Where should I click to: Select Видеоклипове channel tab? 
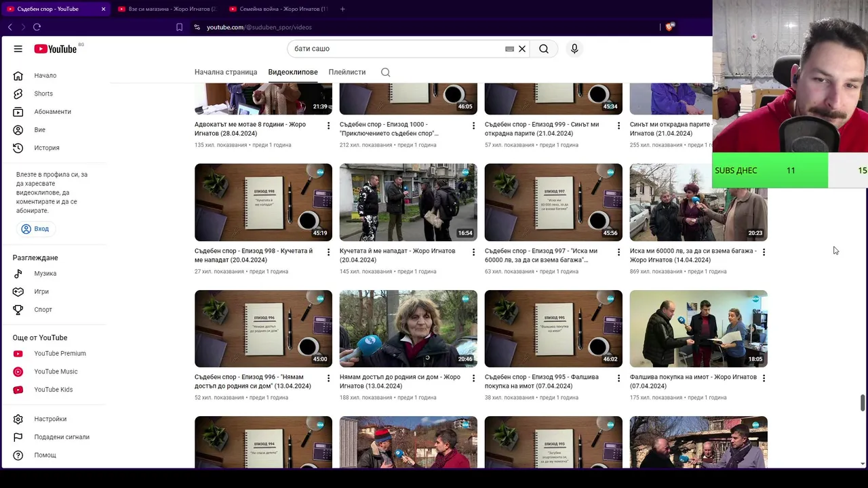click(293, 72)
